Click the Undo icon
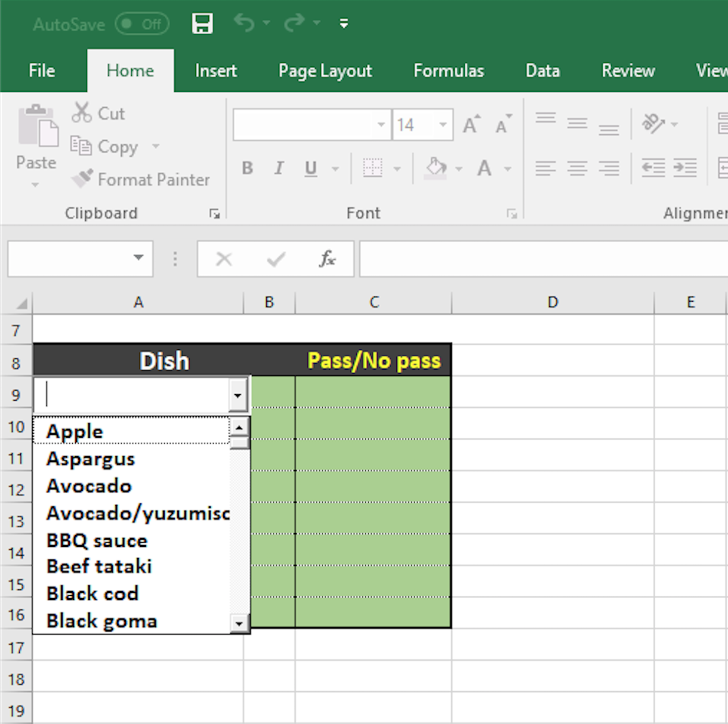Image resolution: width=728 pixels, height=724 pixels. 246,21
